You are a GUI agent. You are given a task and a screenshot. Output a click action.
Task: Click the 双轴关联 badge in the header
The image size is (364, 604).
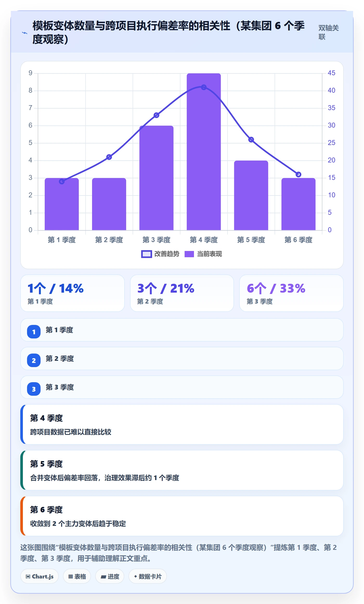click(329, 32)
